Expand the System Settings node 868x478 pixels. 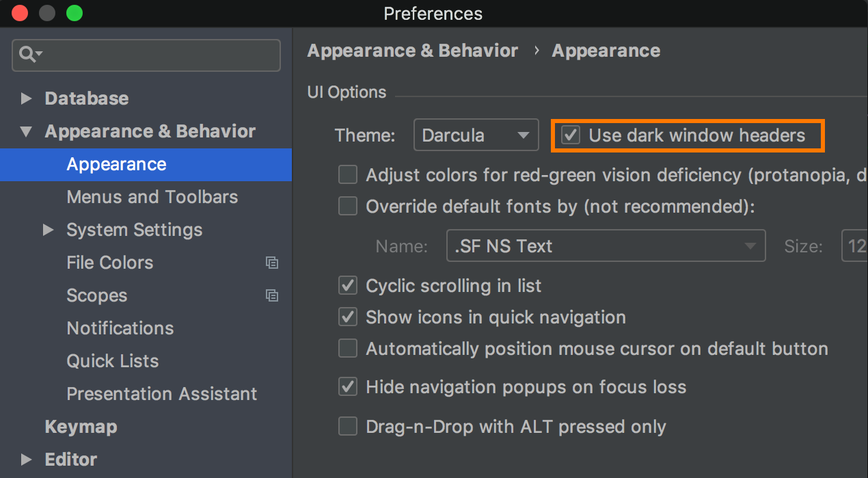click(48, 230)
